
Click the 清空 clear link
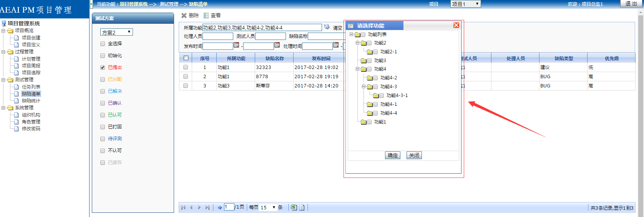[x=337, y=28]
